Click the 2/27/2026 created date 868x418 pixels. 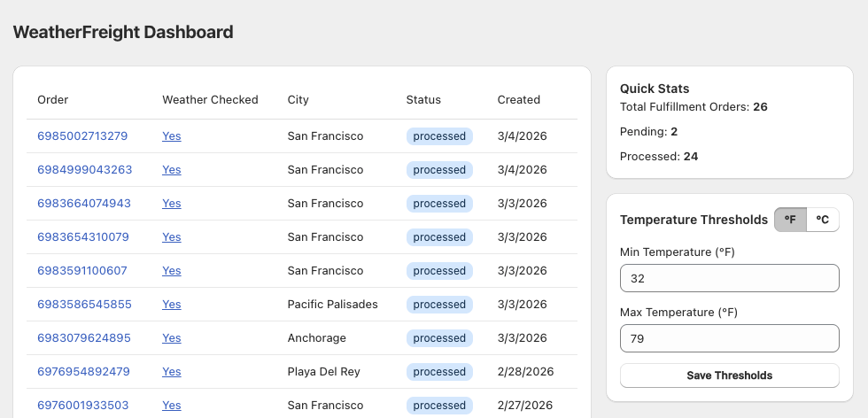pyautogui.click(x=524, y=406)
